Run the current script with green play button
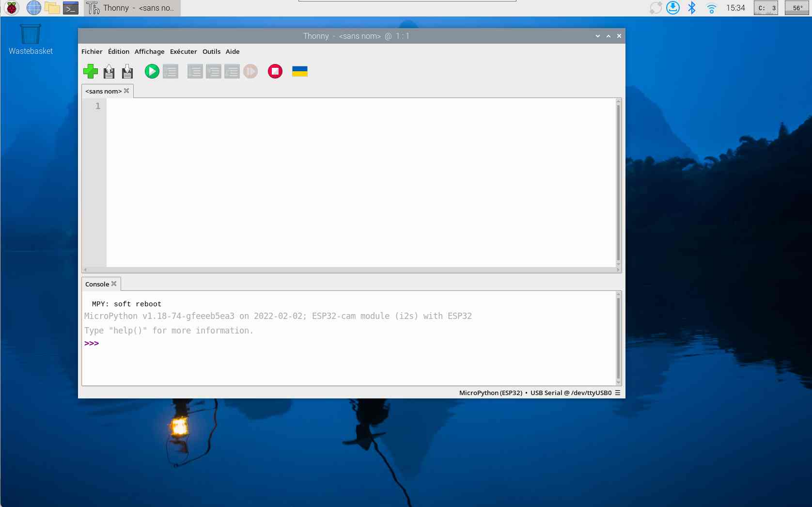Image resolution: width=812 pixels, height=507 pixels. pyautogui.click(x=152, y=71)
